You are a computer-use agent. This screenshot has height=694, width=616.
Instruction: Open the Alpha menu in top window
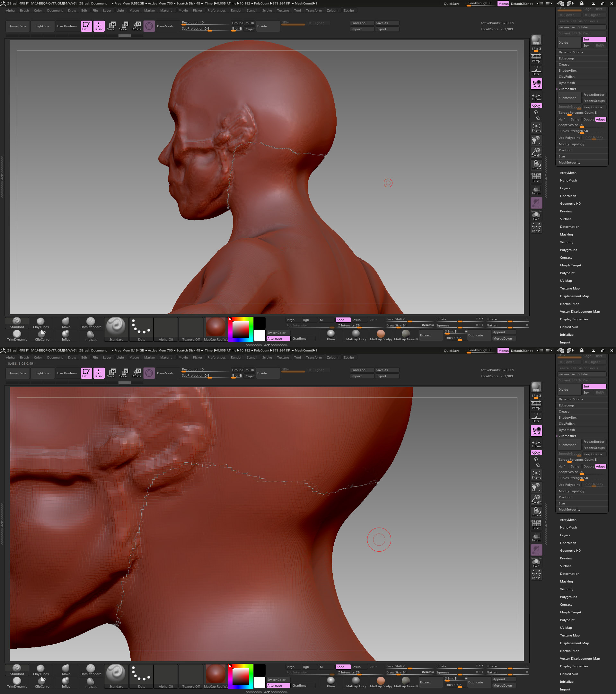pos(11,11)
